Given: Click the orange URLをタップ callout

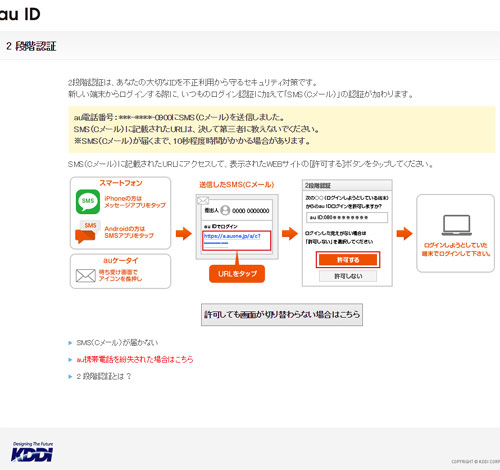Looking at the screenshot, I should click(237, 274).
